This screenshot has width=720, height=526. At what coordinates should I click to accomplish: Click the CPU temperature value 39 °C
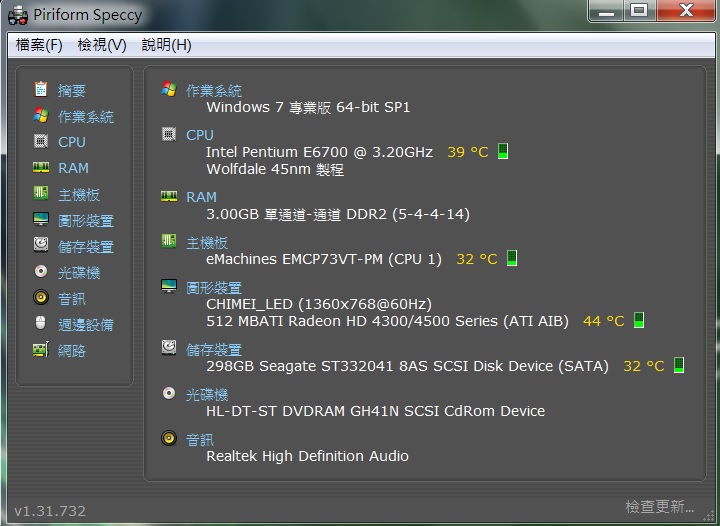coord(467,152)
